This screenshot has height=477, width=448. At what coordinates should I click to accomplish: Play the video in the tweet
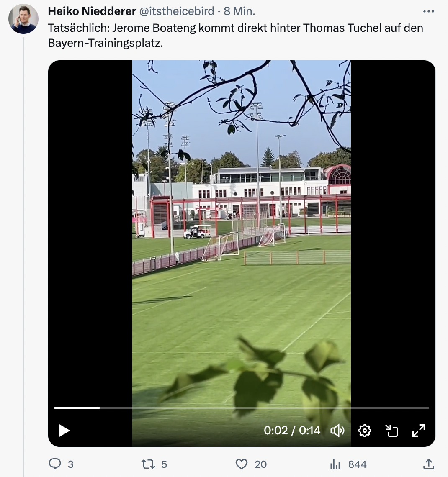(x=64, y=431)
